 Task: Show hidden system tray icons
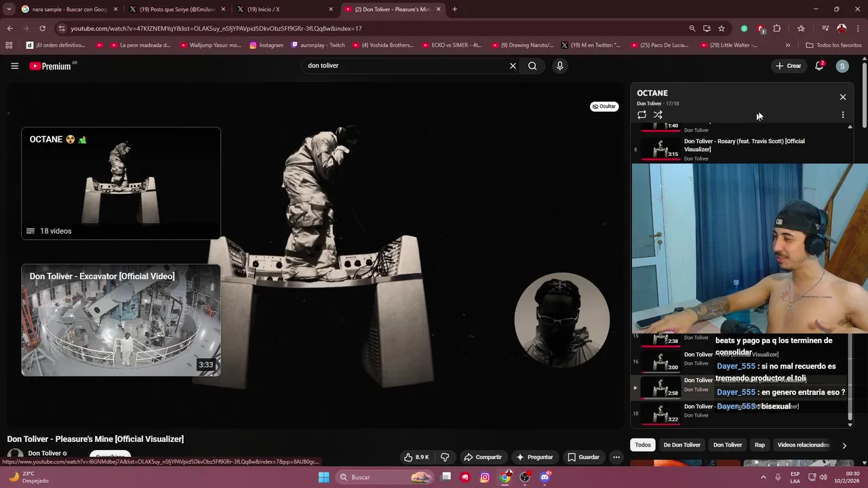click(763, 477)
